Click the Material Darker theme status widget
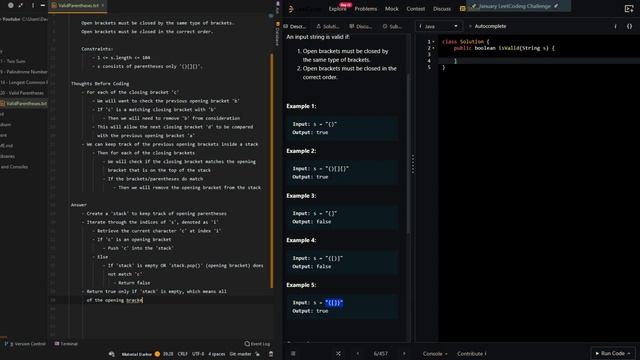Screen dimensions: 640x360 [137, 354]
